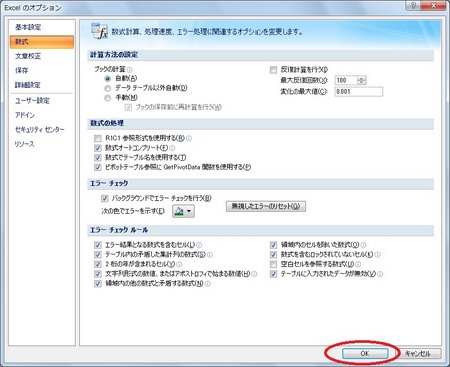Uncheck 文字列形式の数値 アポストロフィ rule
Screen dimensions: 450x367
coord(98,274)
